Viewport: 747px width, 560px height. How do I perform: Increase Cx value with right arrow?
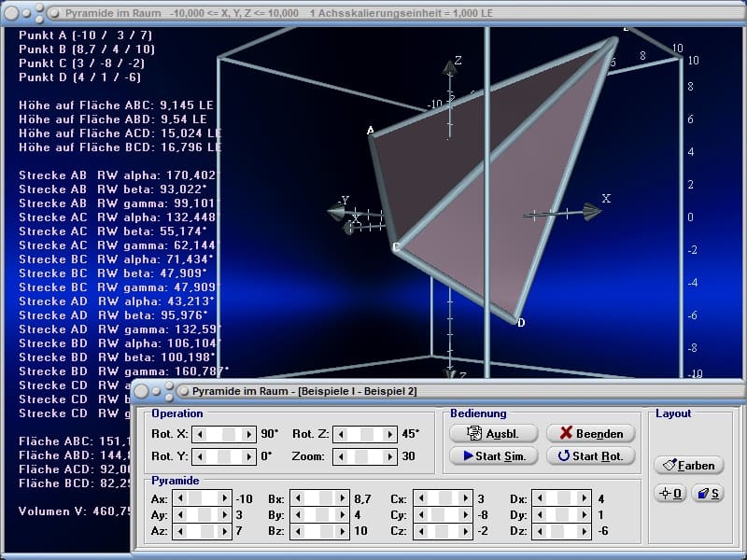pos(465,498)
